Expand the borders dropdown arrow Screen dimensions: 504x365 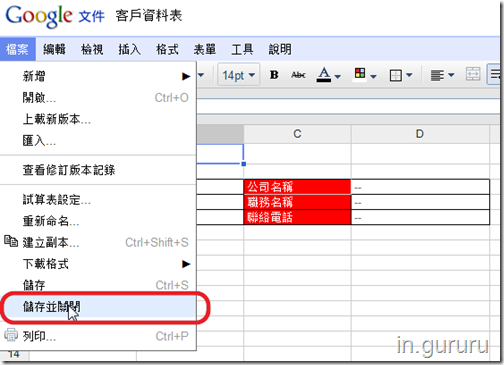click(409, 75)
